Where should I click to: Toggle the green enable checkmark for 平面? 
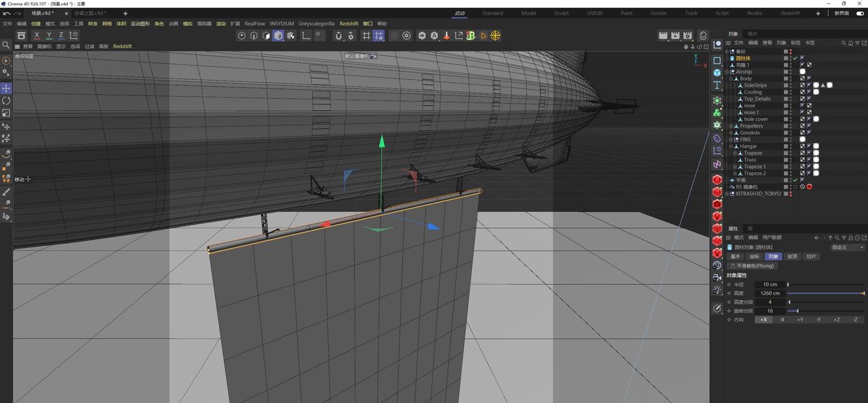(x=795, y=180)
